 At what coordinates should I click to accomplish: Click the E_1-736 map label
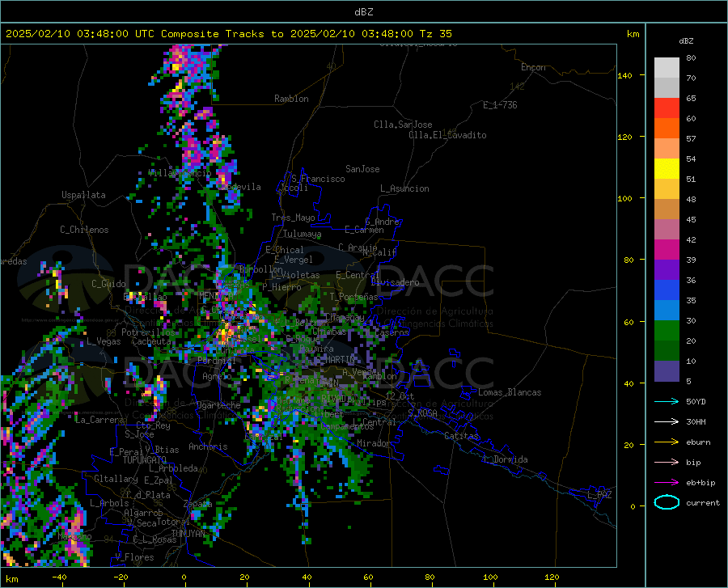pos(500,105)
